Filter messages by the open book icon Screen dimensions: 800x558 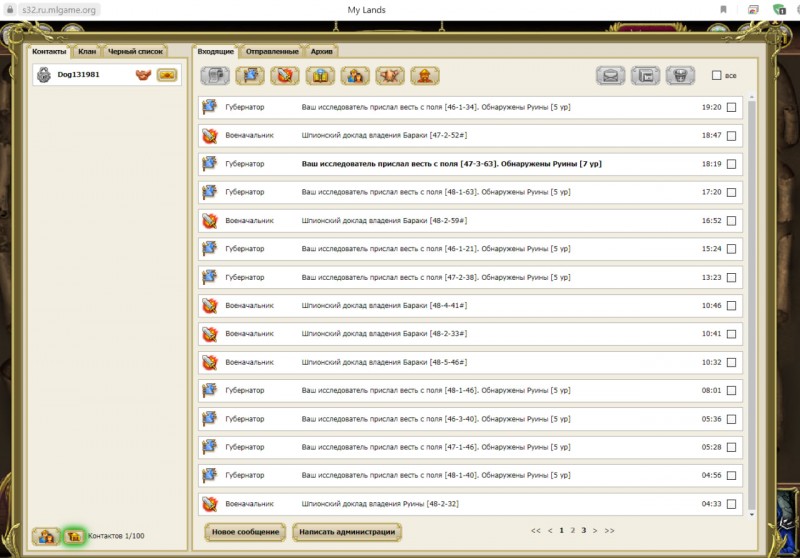pos(320,75)
